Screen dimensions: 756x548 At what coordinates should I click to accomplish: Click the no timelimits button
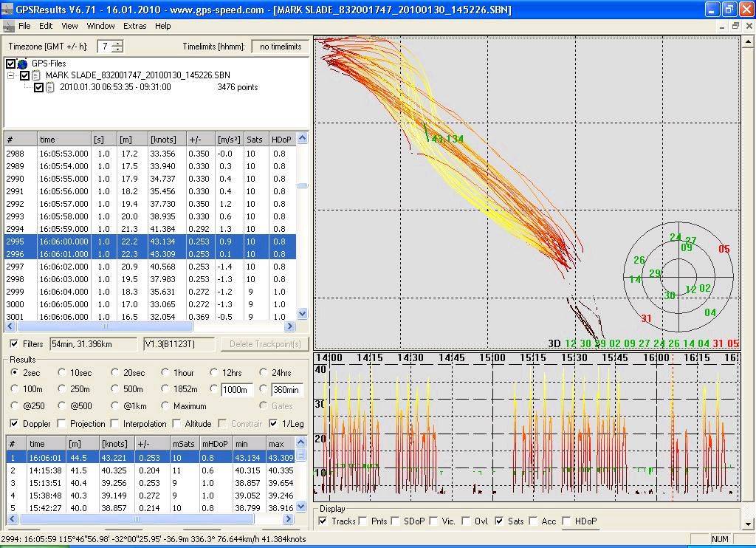[281, 47]
